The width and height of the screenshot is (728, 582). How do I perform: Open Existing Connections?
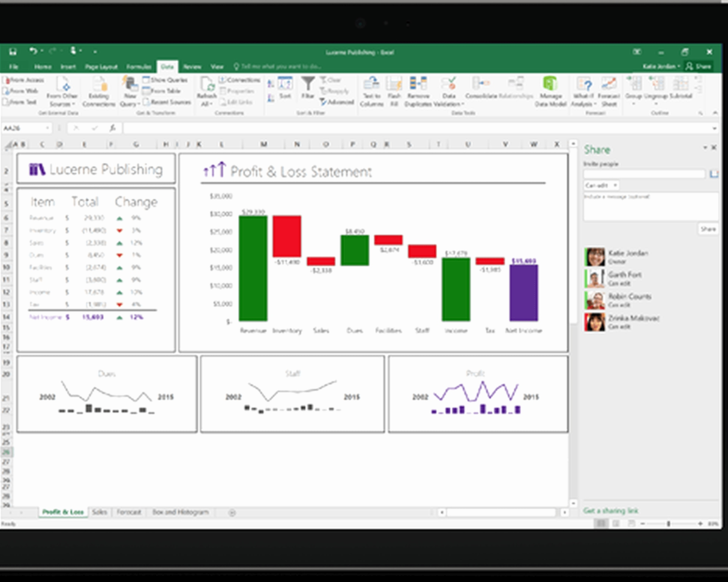[98, 92]
